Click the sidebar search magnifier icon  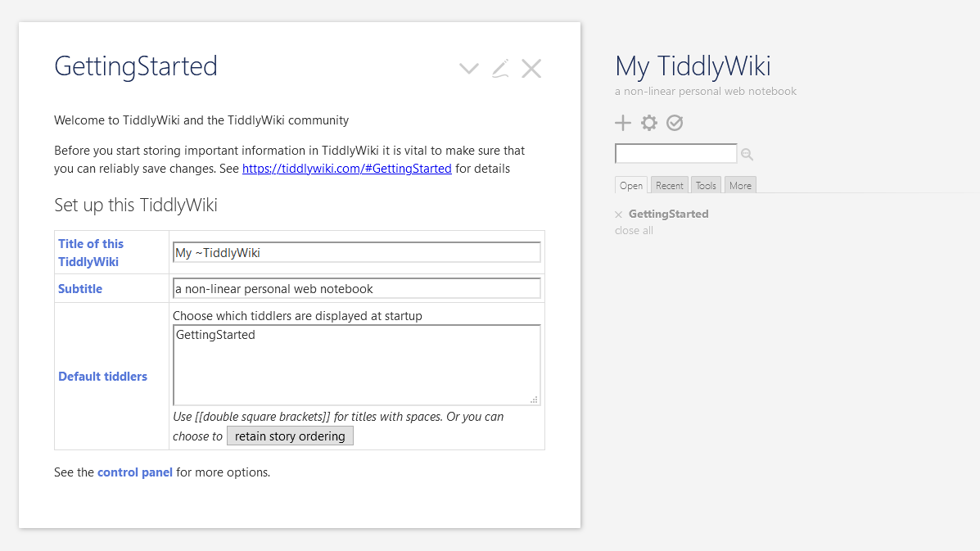(x=747, y=154)
